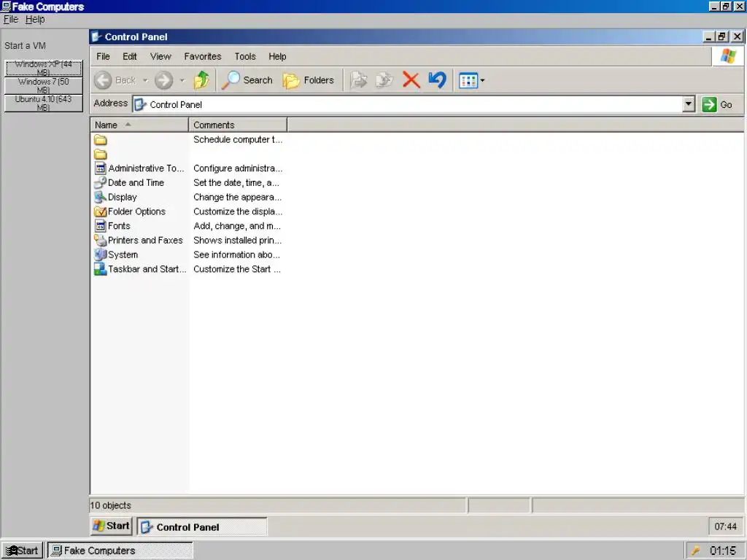Click the blue Undo arrow icon
The image size is (747, 560).
coord(437,79)
